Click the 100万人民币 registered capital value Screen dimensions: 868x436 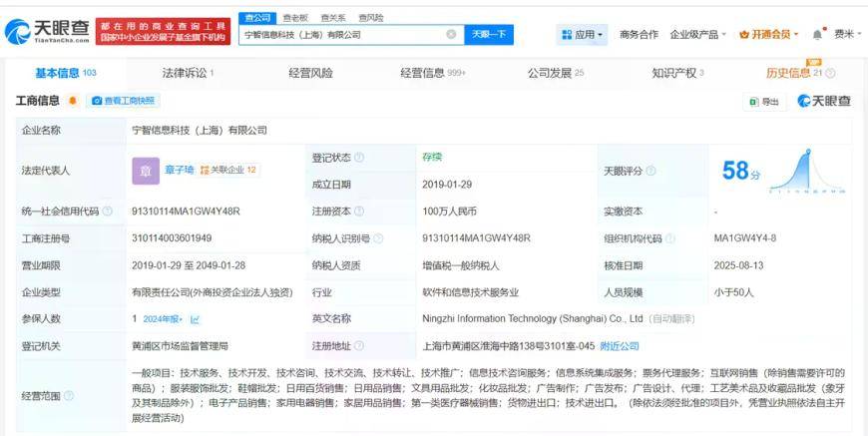[450, 212]
